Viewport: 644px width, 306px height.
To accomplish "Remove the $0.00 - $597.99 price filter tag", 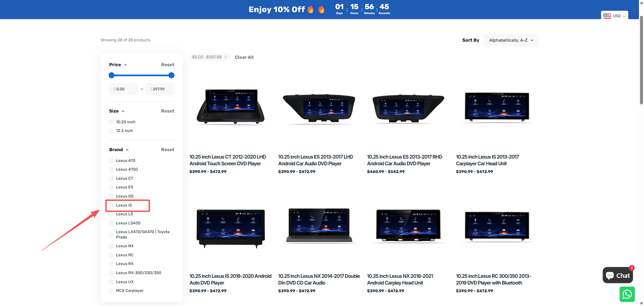I will click(x=226, y=57).
